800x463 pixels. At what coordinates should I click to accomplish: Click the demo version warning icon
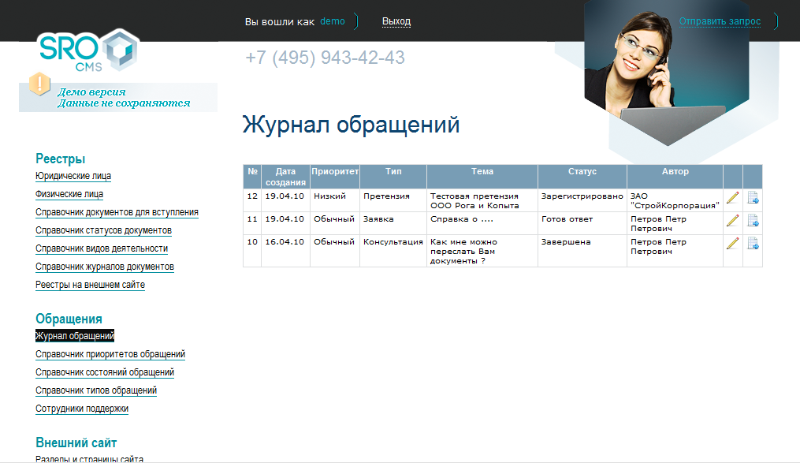tap(40, 85)
